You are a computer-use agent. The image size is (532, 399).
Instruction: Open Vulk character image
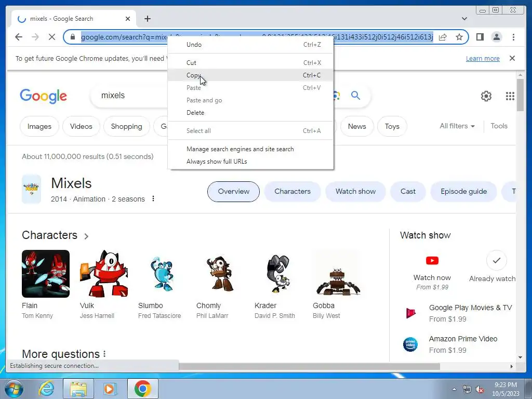[x=104, y=274]
